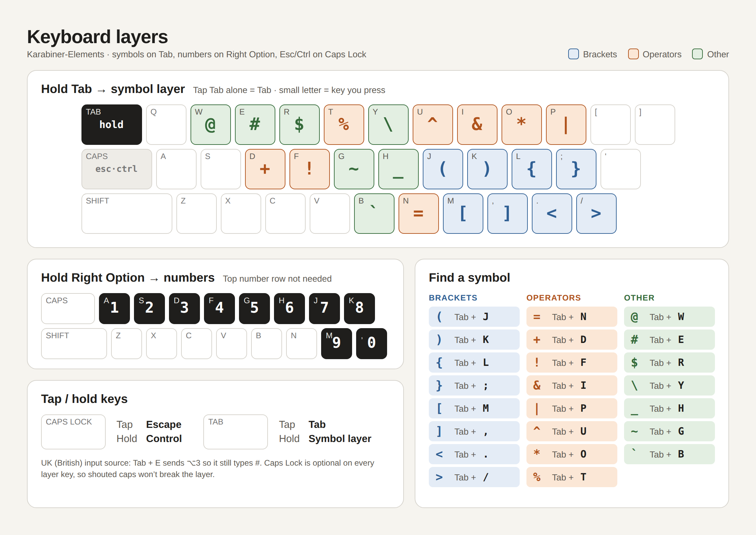This screenshot has height=535, width=756.
Task: Select the W key showing @ symbol
Action: 210,124
